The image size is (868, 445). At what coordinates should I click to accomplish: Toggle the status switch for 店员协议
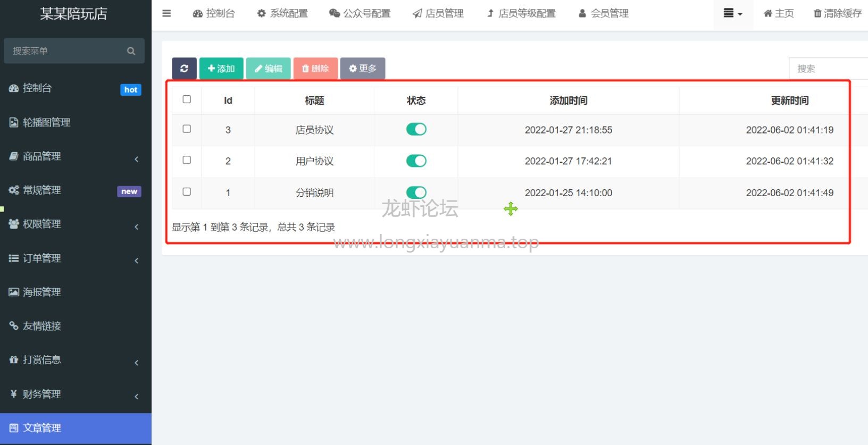[x=416, y=129]
